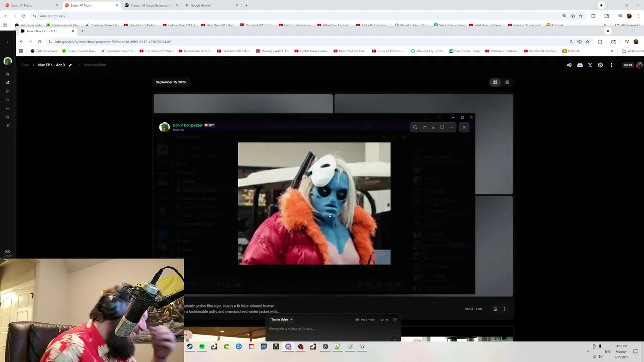Switch to grid view in Flow gallery
Image resolution: width=644 pixels, height=362 pixels.
click(495, 82)
